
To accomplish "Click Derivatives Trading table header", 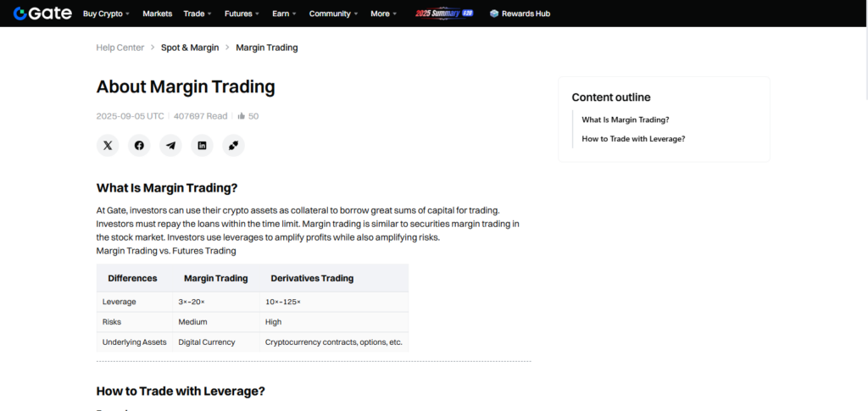I will pos(312,278).
